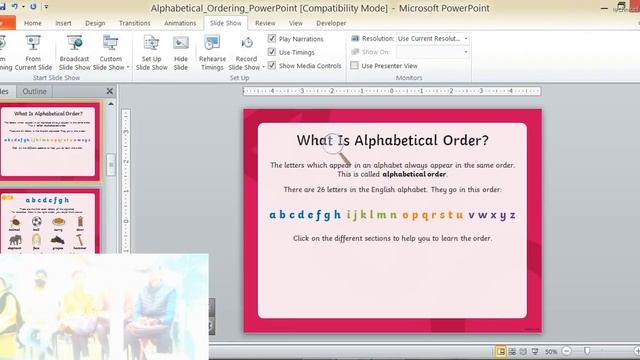Open the View ribbon tab
The height and width of the screenshot is (360, 640).
pos(296,23)
